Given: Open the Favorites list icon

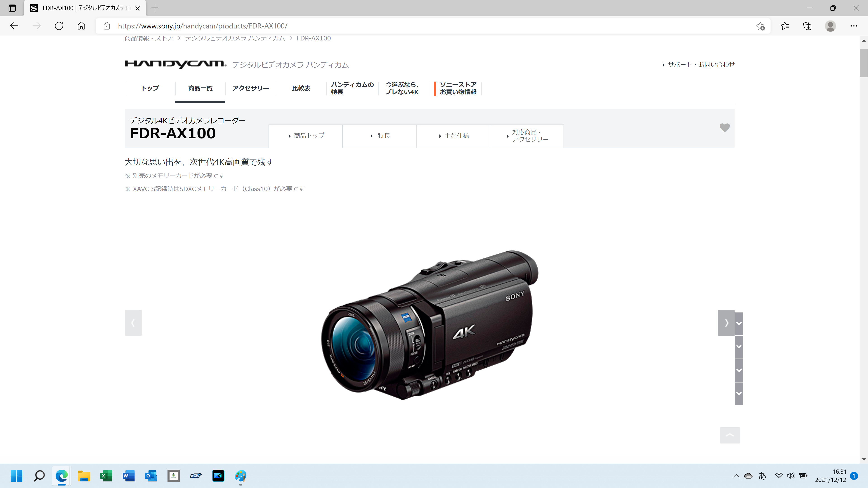Looking at the screenshot, I should coord(785,26).
